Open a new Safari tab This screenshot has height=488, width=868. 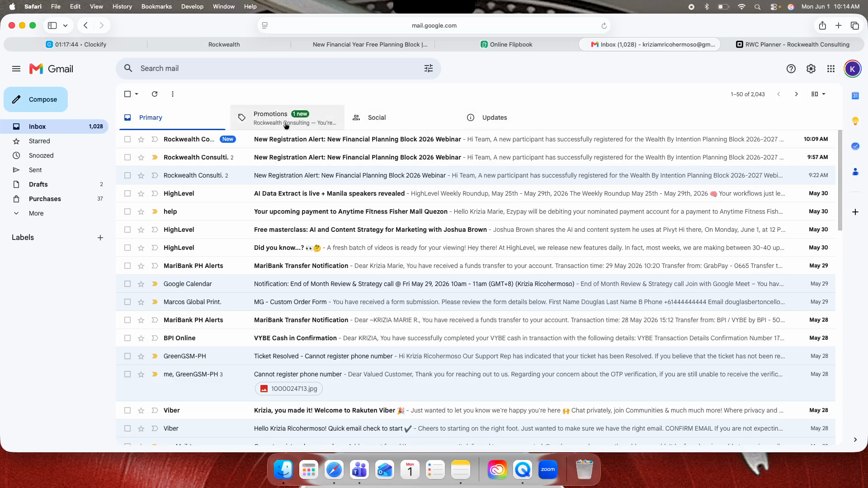click(839, 26)
